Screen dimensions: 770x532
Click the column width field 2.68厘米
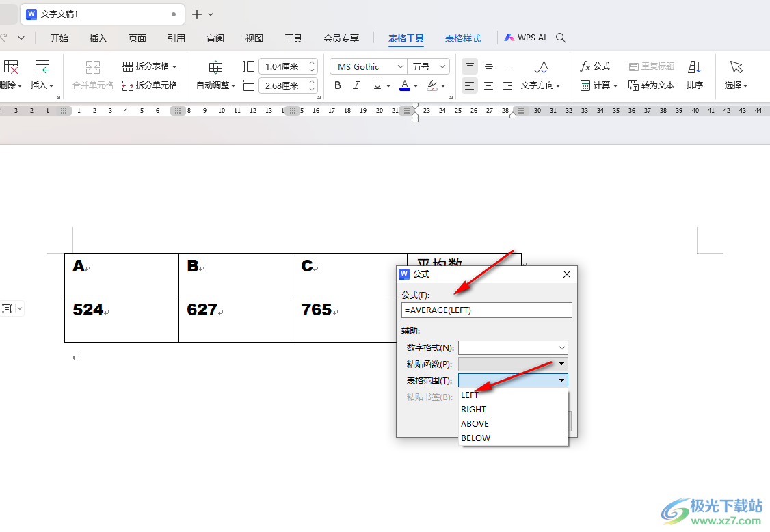[x=283, y=85]
